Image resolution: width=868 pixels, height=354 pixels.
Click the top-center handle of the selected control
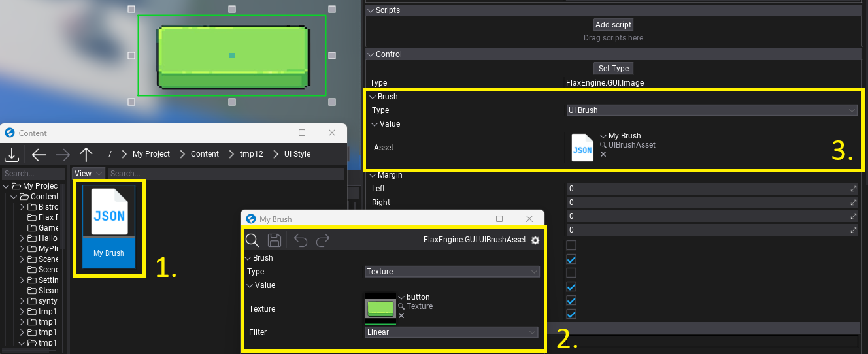(231, 9)
